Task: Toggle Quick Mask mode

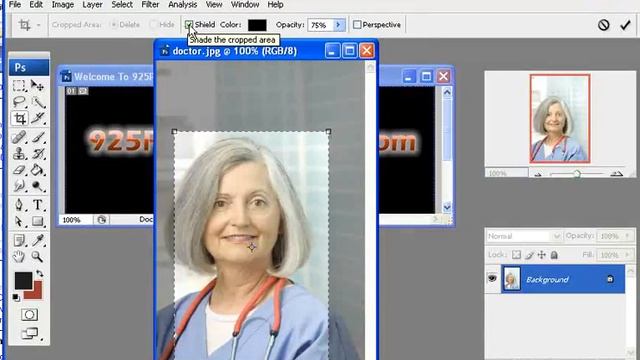Action: click(x=29, y=315)
